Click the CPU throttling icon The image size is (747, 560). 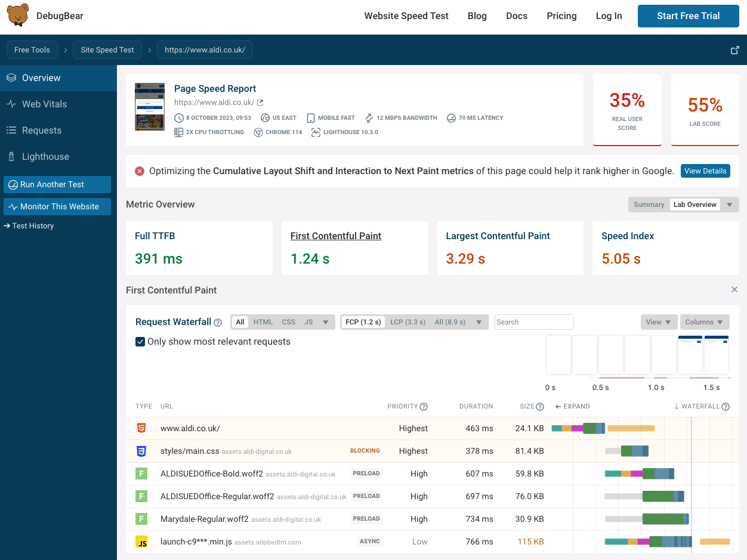[179, 132]
